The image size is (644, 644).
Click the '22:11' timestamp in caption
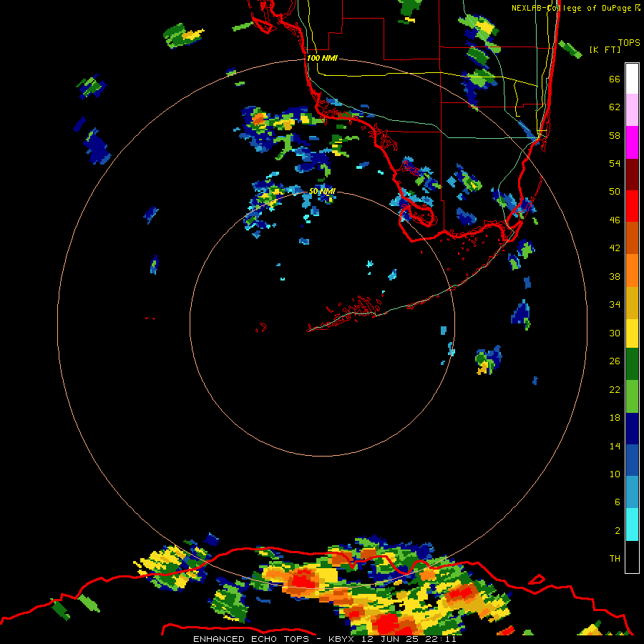click(x=441, y=639)
